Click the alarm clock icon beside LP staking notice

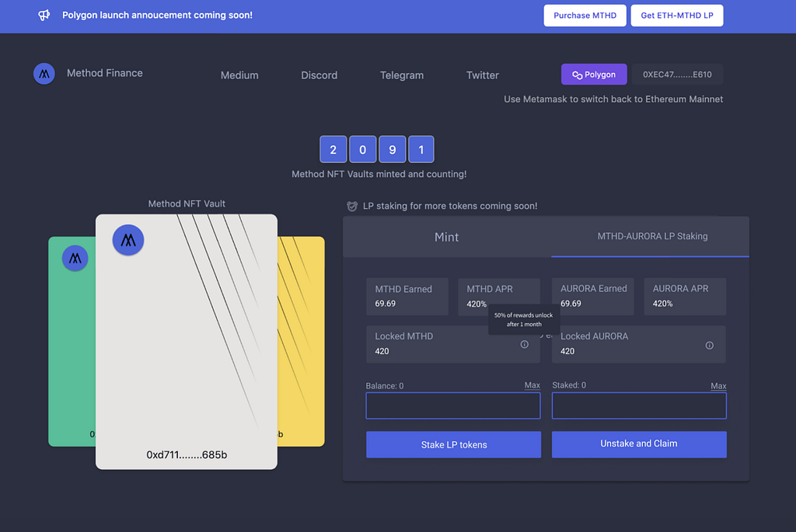(352, 206)
